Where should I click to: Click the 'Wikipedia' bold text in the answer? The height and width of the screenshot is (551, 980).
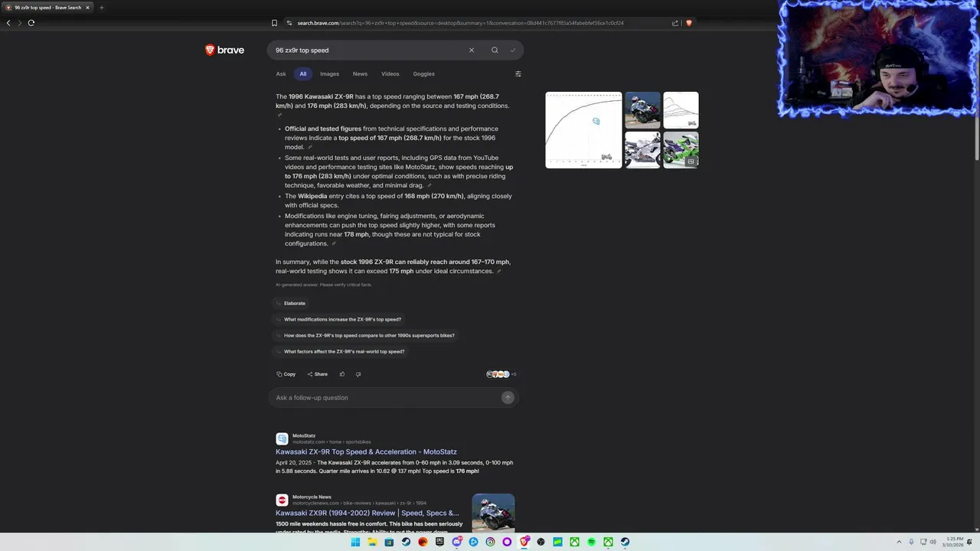point(312,196)
